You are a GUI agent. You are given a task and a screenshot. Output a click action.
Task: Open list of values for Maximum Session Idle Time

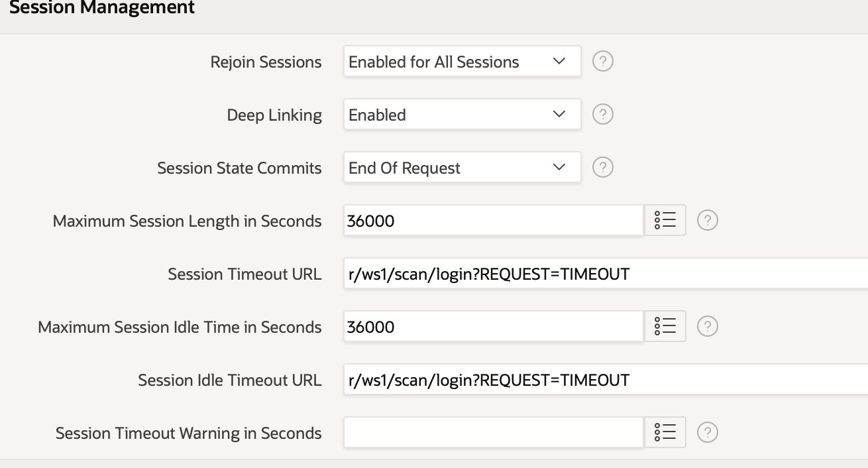click(x=665, y=327)
